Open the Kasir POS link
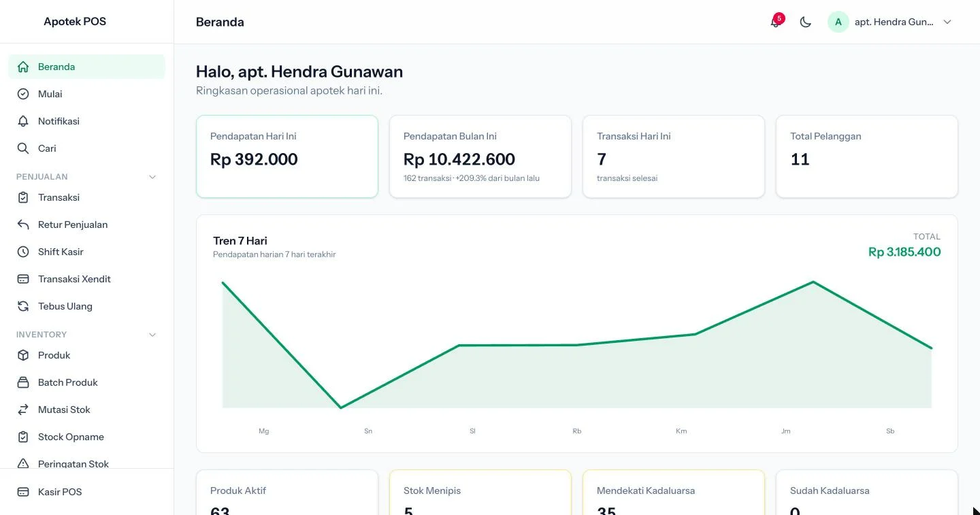This screenshot has height=515, width=980. click(x=86, y=492)
